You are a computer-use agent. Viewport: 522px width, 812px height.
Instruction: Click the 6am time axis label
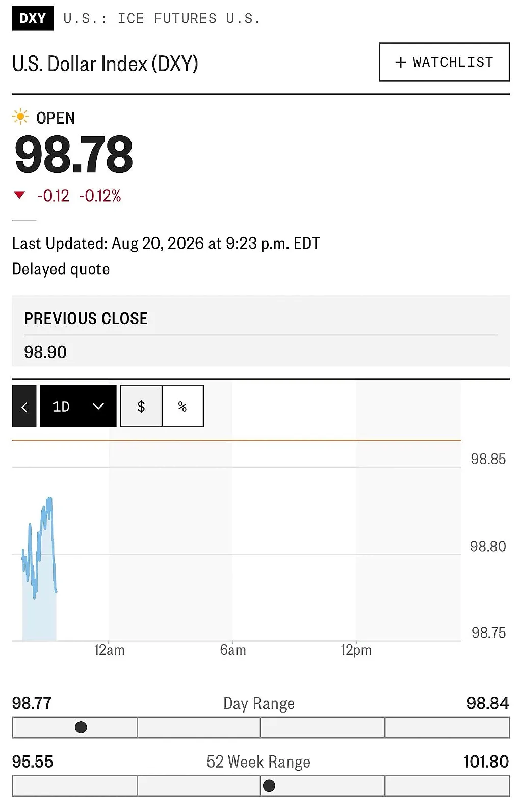click(x=233, y=650)
